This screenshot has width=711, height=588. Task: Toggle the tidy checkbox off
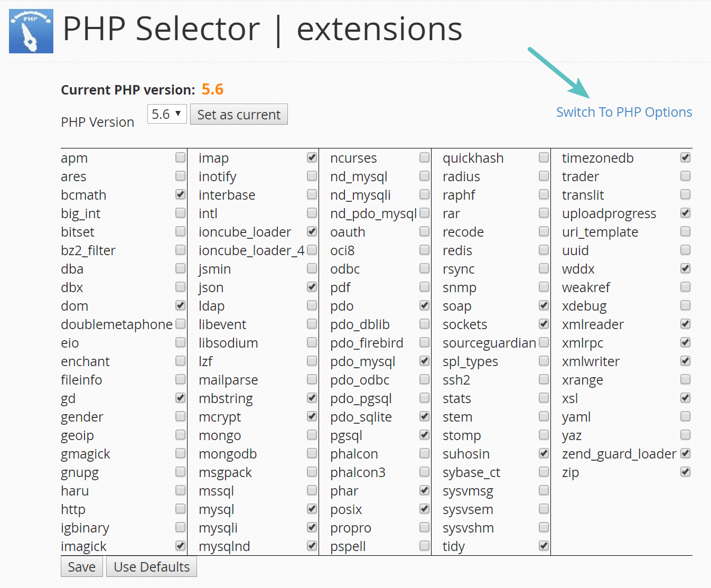click(x=544, y=546)
